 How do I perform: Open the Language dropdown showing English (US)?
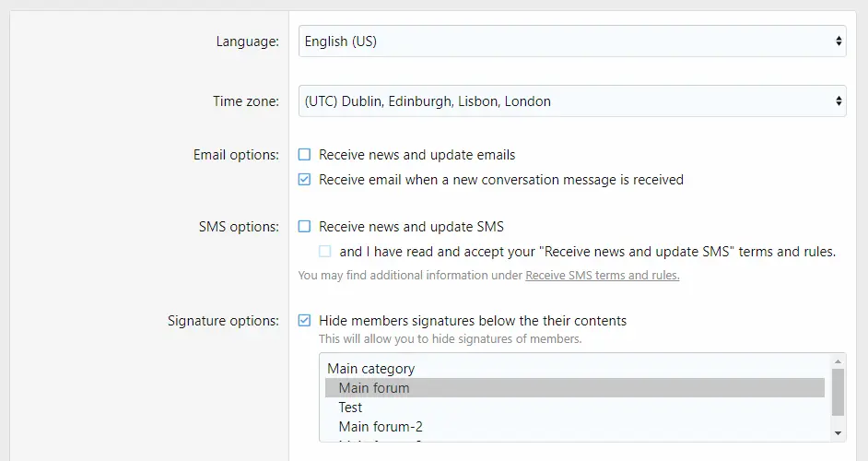point(572,41)
